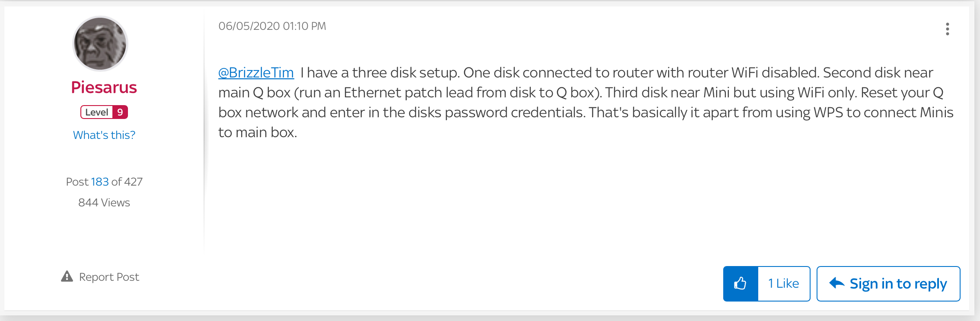Open the @BrizzleTim mention link
980x321 pixels.
(256, 73)
